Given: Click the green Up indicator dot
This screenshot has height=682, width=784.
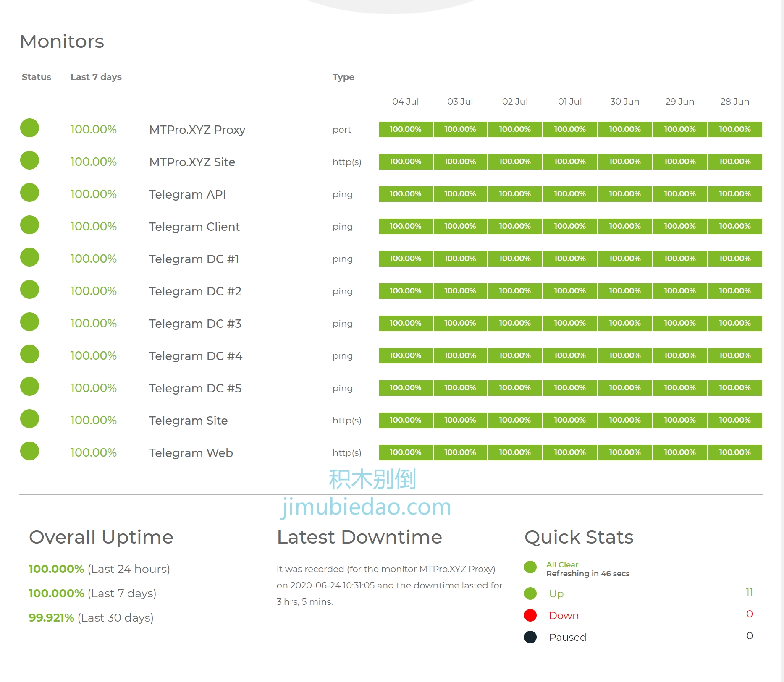Looking at the screenshot, I should 530,593.
